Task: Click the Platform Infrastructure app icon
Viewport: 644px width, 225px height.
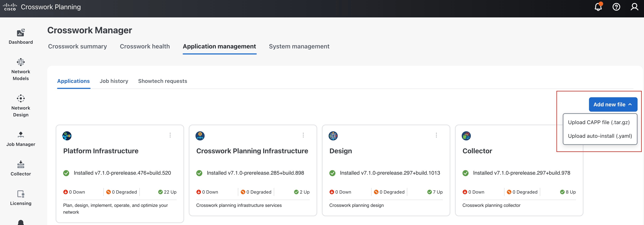Action: (x=67, y=136)
